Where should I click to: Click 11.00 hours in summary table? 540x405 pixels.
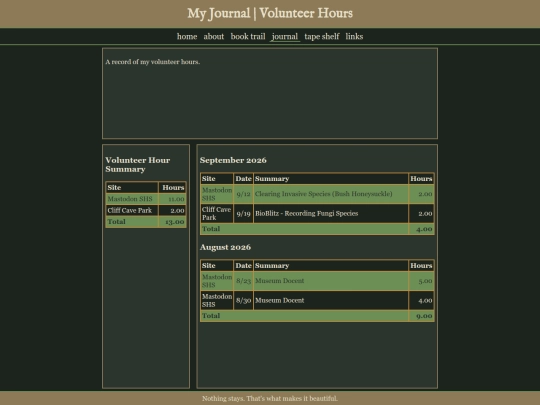173,199
